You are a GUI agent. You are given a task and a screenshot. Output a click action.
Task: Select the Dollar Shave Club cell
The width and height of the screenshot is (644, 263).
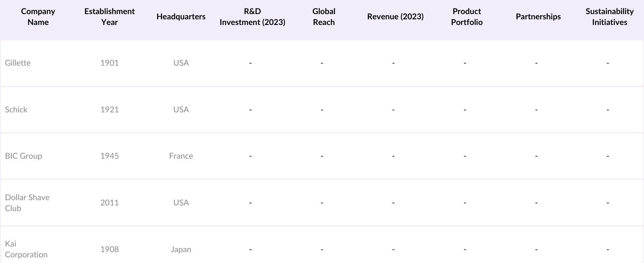(27, 203)
